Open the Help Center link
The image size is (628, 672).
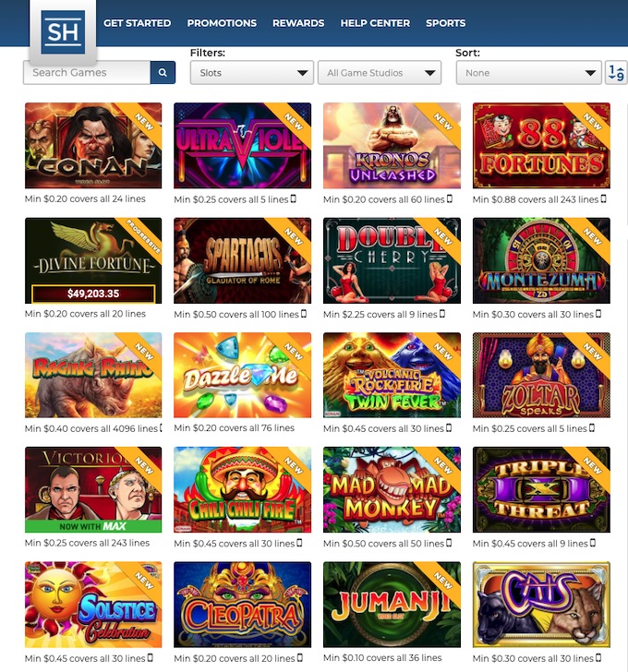click(x=375, y=23)
